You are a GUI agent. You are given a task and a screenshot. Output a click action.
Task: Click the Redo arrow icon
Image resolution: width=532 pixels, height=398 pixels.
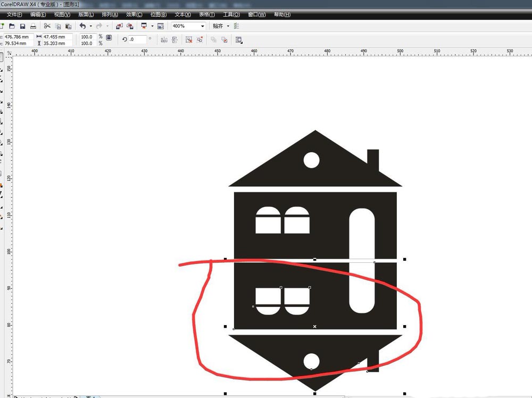(99, 26)
